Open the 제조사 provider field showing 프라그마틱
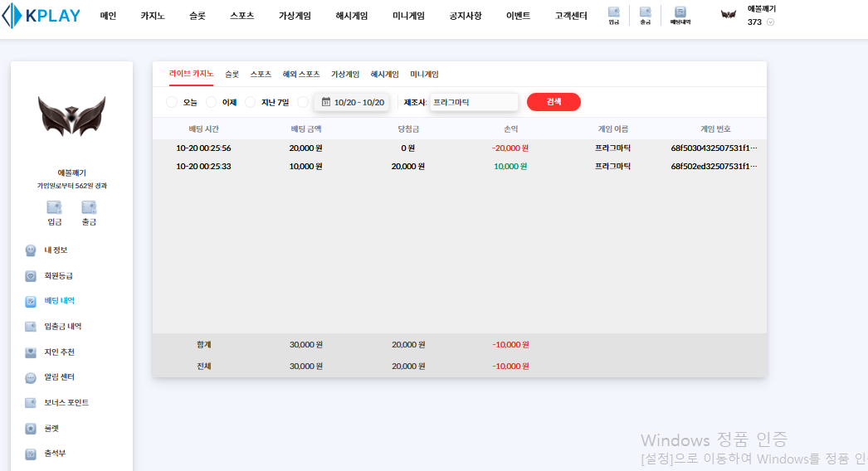 click(474, 102)
